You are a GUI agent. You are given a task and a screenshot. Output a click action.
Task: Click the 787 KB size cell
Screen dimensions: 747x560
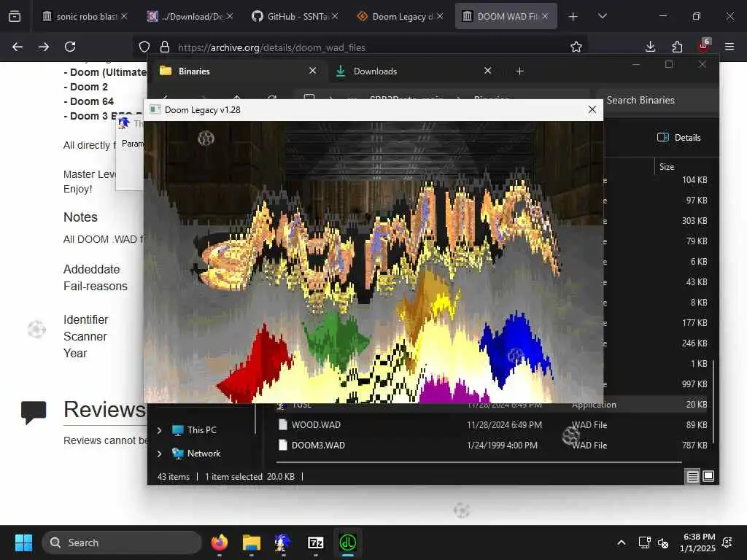[694, 446]
